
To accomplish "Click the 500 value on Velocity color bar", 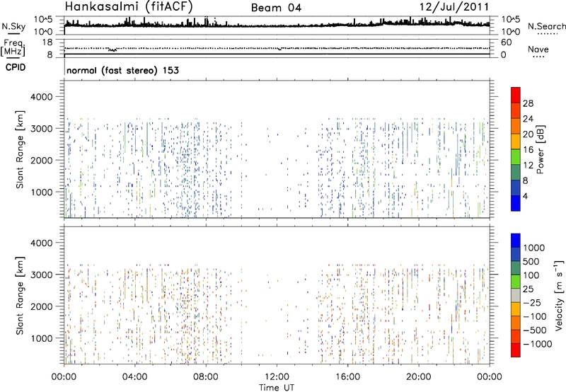I will 533,261.
